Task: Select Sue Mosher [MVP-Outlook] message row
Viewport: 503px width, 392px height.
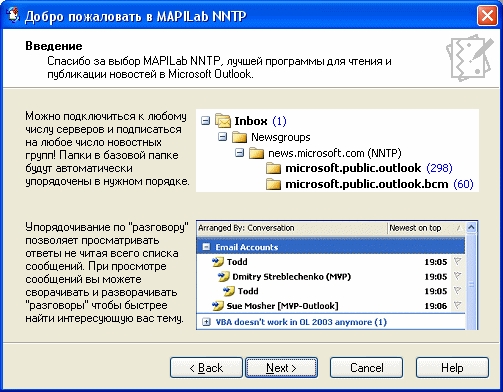Action: (331, 306)
